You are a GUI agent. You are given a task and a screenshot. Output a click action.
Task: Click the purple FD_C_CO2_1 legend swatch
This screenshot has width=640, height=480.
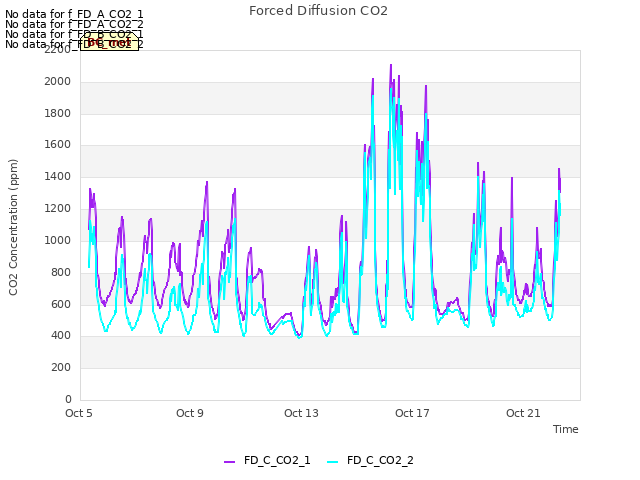click(x=229, y=462)
